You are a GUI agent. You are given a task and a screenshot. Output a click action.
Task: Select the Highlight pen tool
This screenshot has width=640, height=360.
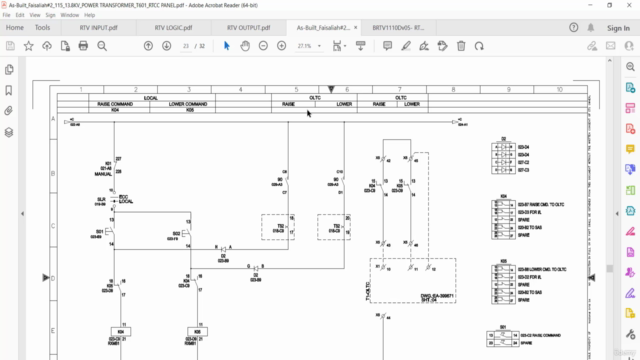[x=406, y=46]
